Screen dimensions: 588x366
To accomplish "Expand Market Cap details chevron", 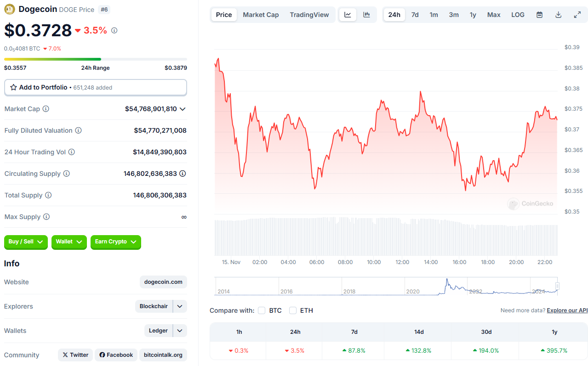I will (x=183, y=109).
